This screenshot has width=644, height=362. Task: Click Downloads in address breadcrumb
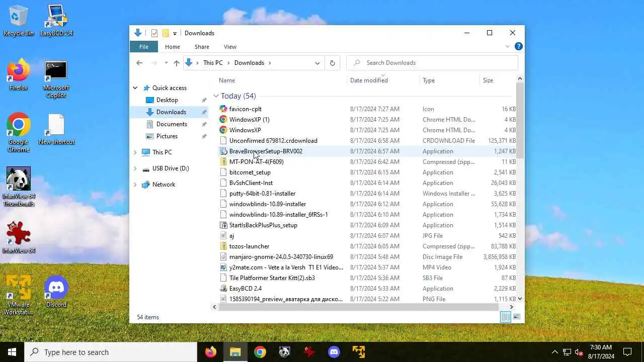point(249,63)
